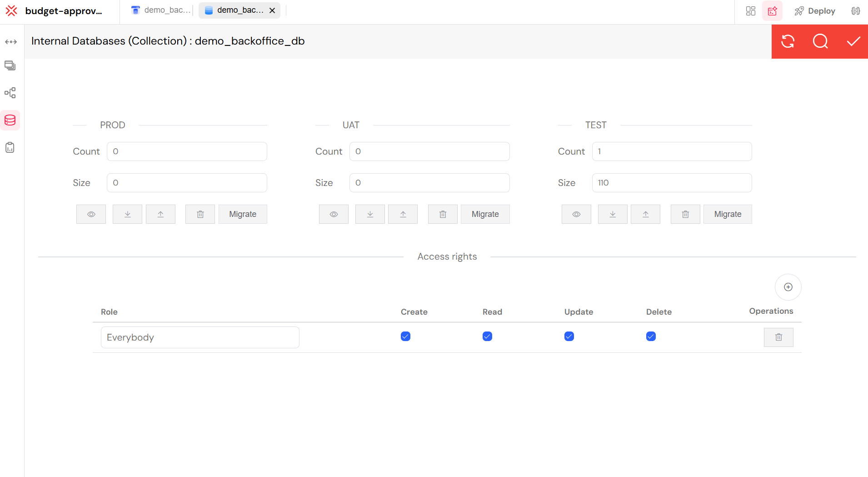Image resolution: width=868 pixels, height=477 pixels.
Task: Open the grid layout icon in top bar
Action: pyautogui.click(x=751, y=11)
